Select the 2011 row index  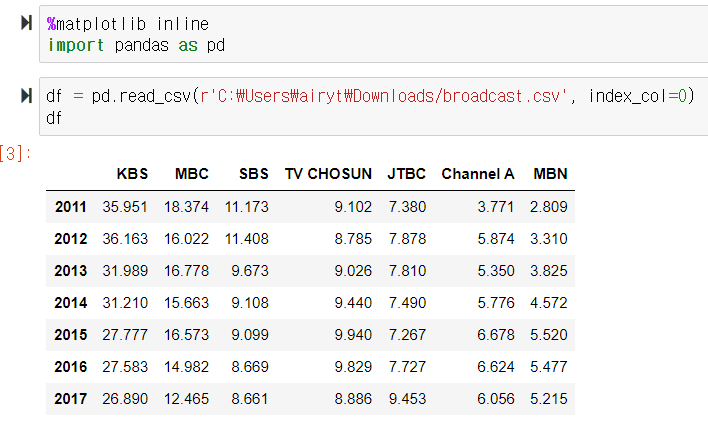70,207
